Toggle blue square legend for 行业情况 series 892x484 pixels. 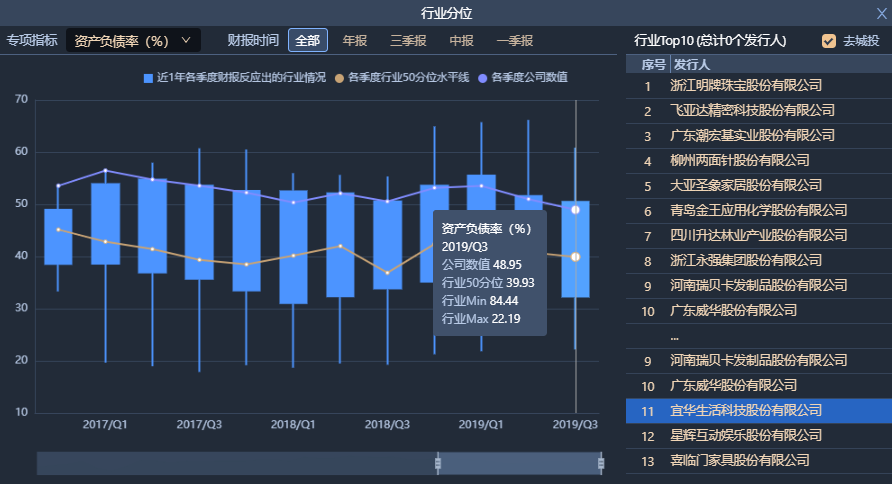[149, 78]
